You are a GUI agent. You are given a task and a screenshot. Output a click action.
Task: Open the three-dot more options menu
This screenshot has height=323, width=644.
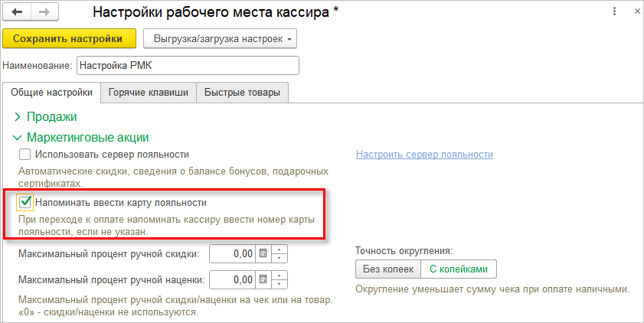[614, 11]
